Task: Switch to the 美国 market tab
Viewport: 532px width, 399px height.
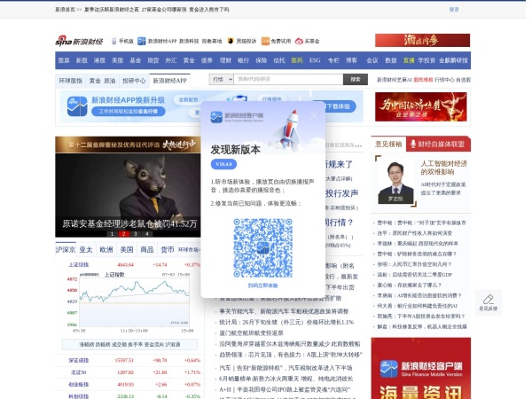Action: [127, 250]
